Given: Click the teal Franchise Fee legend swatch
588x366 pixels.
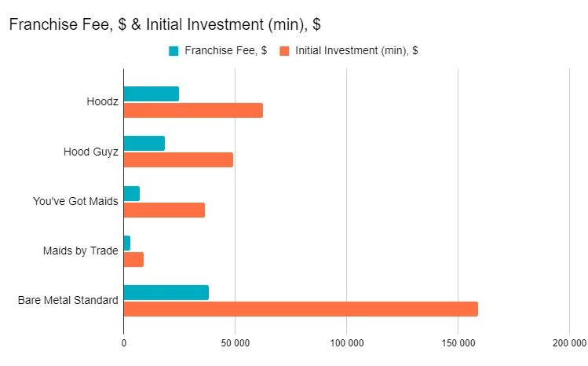Looking at the screenshot, I should tap(173, 51).
